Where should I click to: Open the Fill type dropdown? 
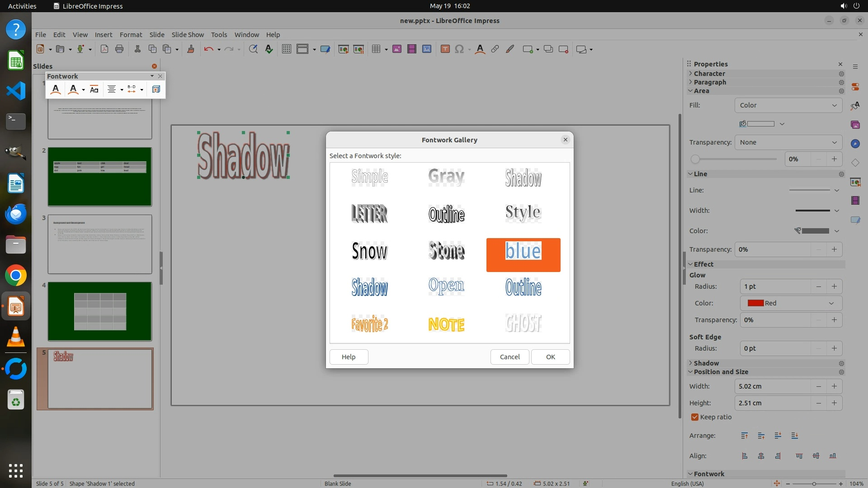[788, 105]
